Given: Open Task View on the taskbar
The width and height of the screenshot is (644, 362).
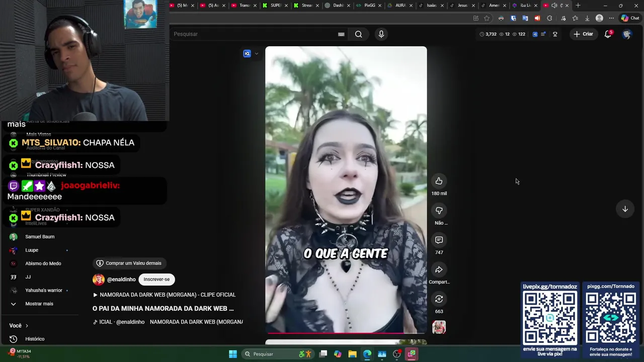Looking at the screenshot, I should (x=324, y=354).
